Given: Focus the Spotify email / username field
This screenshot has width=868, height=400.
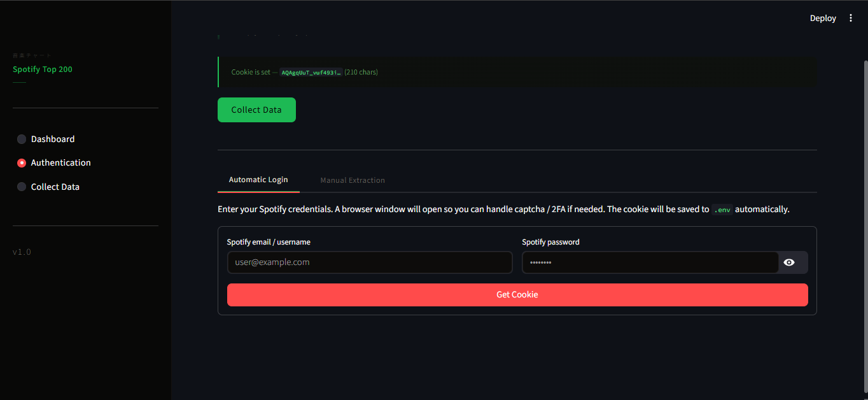Looking at the screenshot, I should pyautogui.click(x=369, y=262).
